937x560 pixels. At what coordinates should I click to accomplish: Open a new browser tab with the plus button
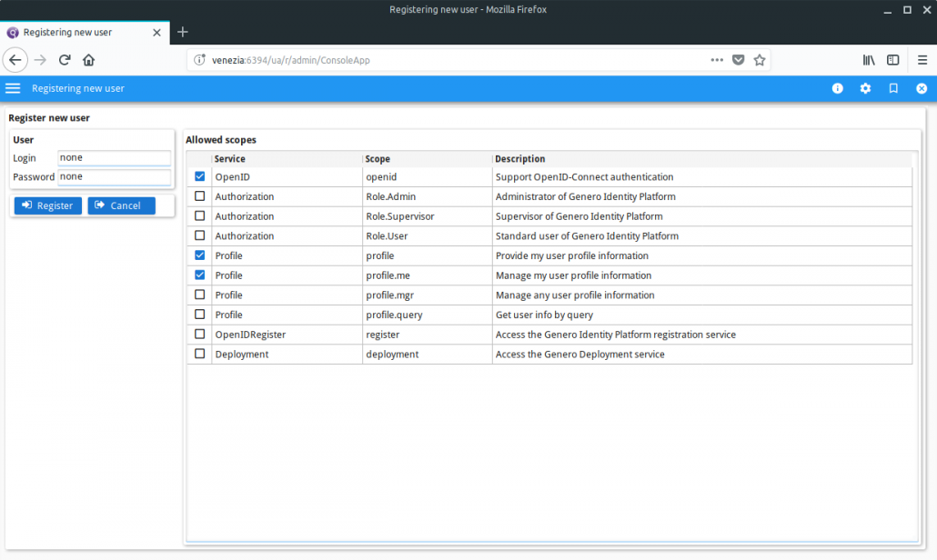tap(183, 32)
